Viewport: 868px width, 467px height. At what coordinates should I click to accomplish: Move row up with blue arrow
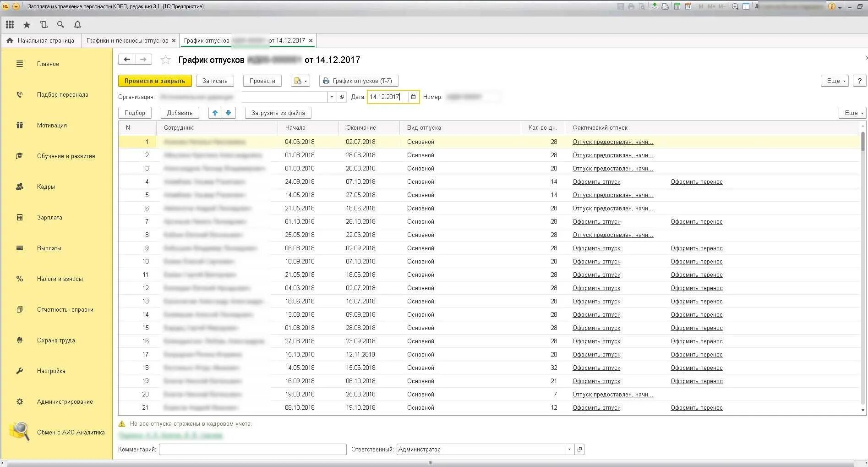[x=215, y=113]
